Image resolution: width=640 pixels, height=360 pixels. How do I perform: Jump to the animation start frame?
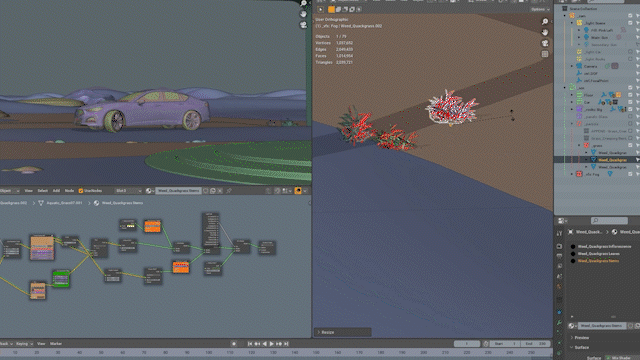pos(250,344)
